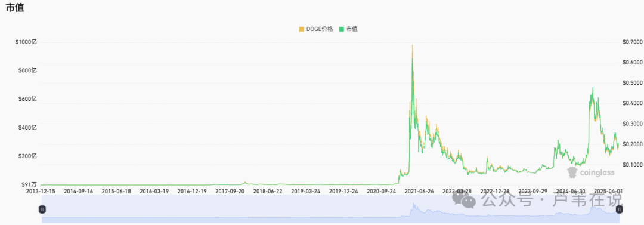The image size is (644, 225).
Task: Click the 2015-06-18 date label
Action: tap(117, 191)
